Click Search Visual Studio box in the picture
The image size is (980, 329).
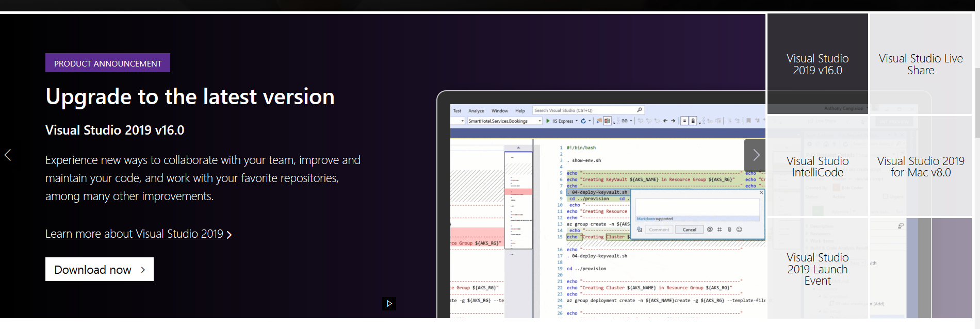pyautogui.click(x=589, y=110)
